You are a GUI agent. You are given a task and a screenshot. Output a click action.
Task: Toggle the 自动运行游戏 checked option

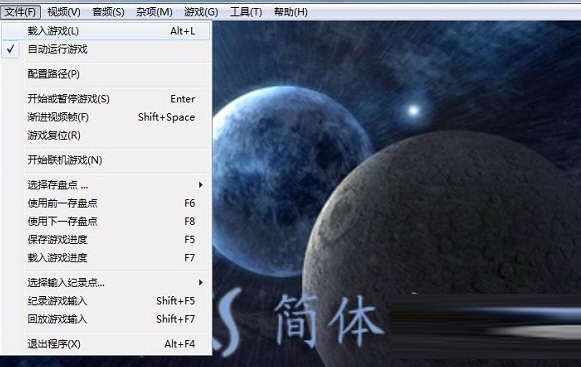pyautogui.click(x=106, y=49)
